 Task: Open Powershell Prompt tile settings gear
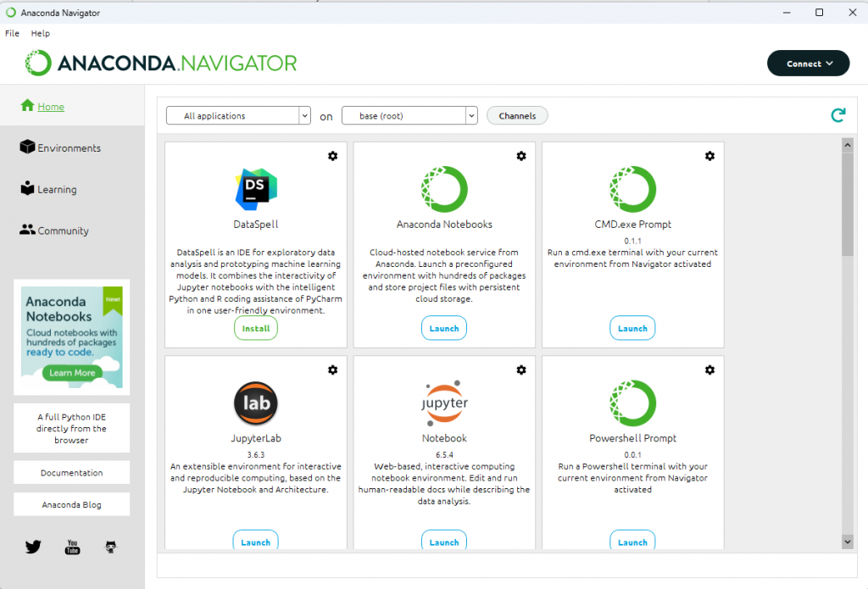point(709,370)
